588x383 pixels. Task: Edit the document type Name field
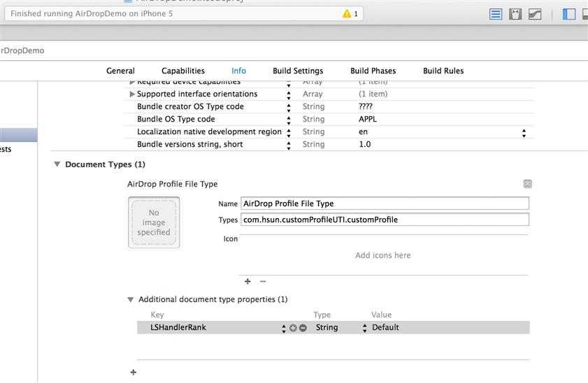[x=385, y=203]
